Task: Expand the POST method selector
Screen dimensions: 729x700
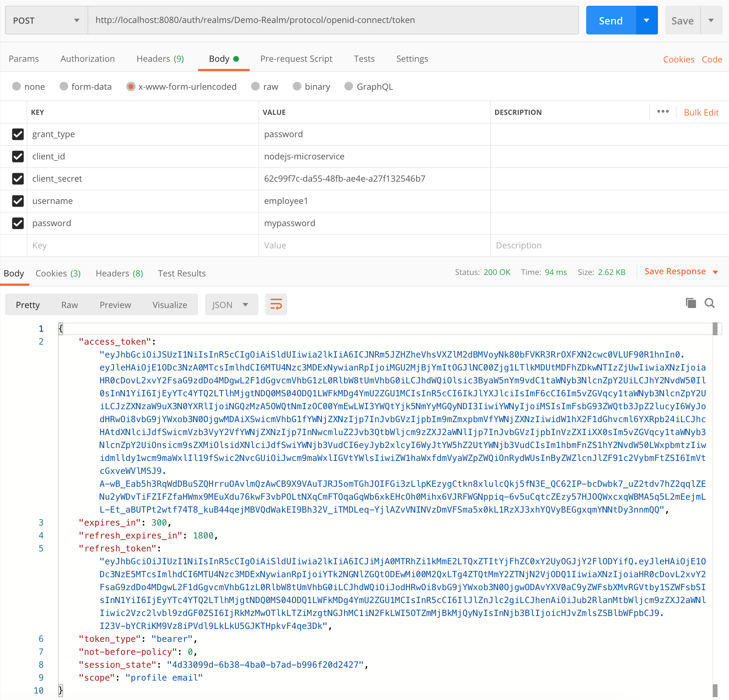Action: [x=47, y=20]
